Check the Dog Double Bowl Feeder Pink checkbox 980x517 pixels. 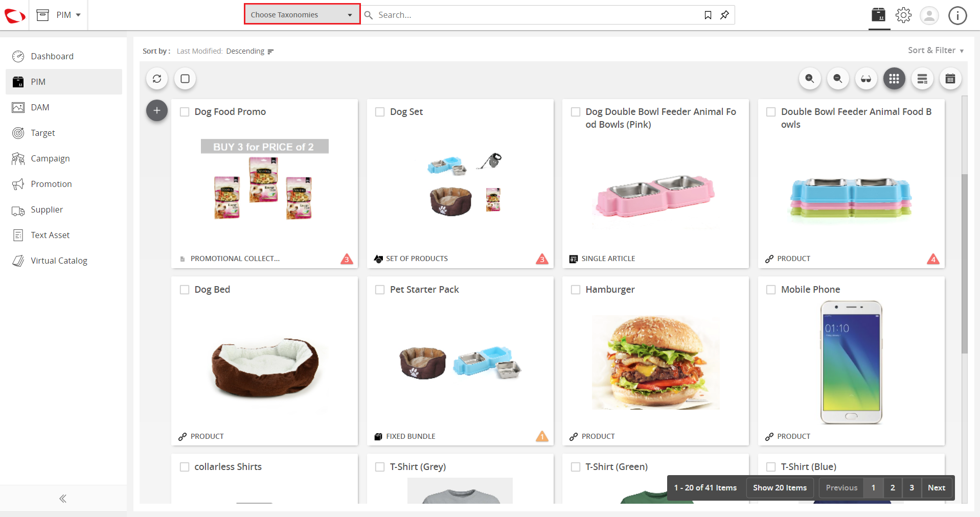pyautogui.click(x=576, y=112)
